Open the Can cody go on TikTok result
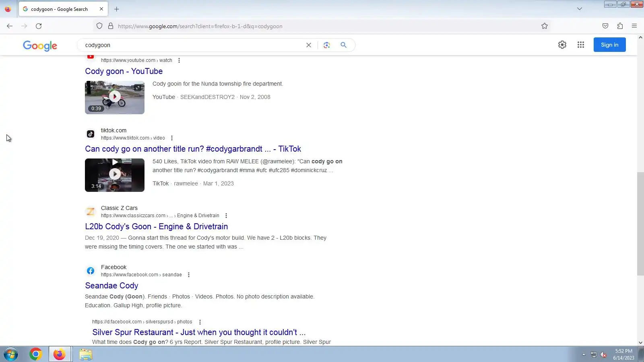The width and height of the screenshot is (644, 362). coord(193,149)
